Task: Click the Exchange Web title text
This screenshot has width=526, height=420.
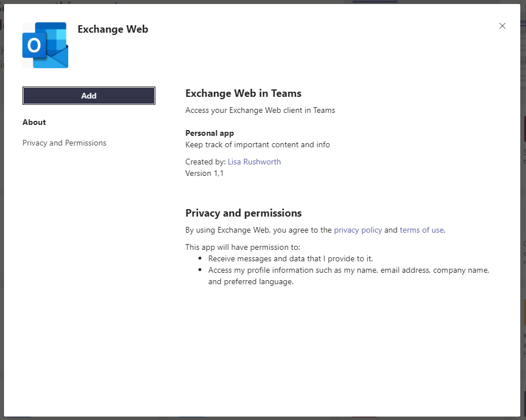Action: coord(112,29)
